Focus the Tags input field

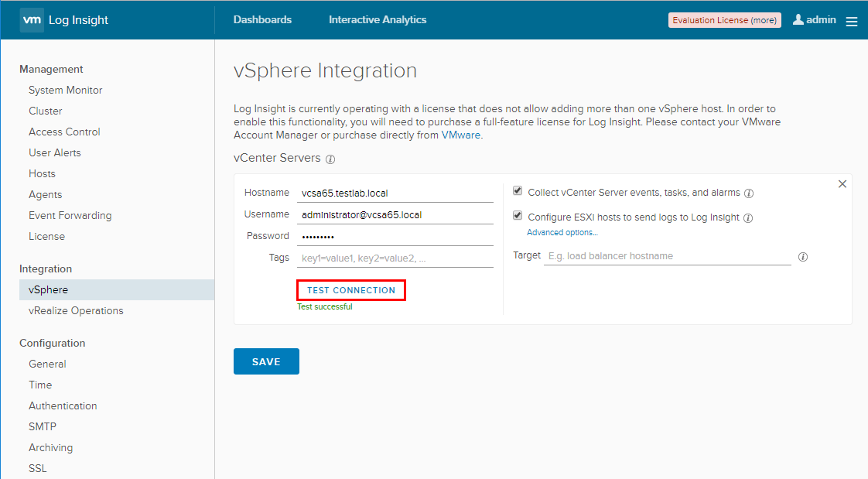(396, 258)
